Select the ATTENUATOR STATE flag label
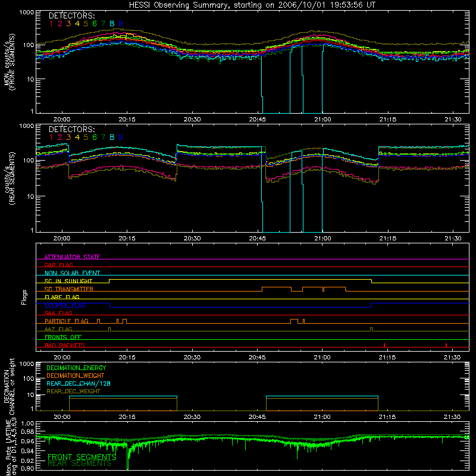 [72, 257]
